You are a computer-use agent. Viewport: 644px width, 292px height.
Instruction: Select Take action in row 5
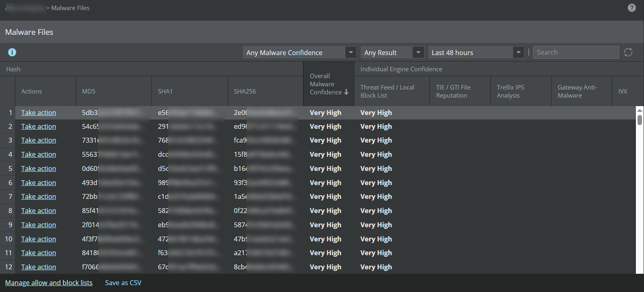(38, 168)
